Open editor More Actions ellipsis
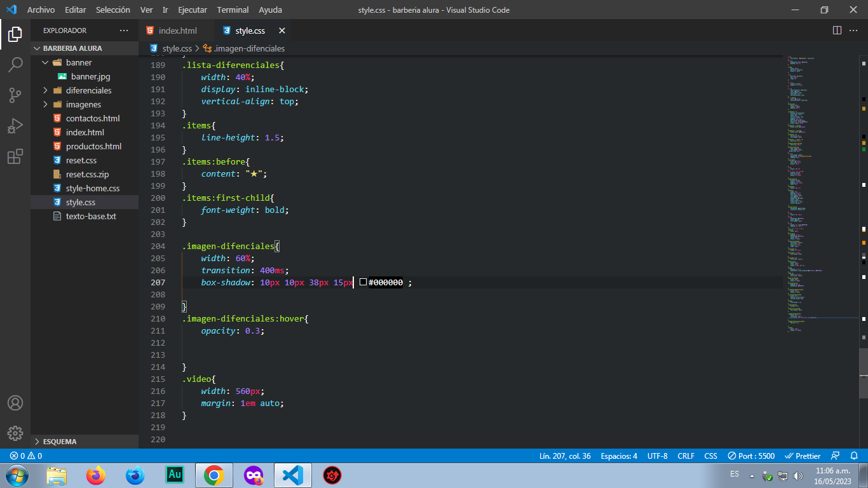868x488 pixels. (x=853, y=30)
